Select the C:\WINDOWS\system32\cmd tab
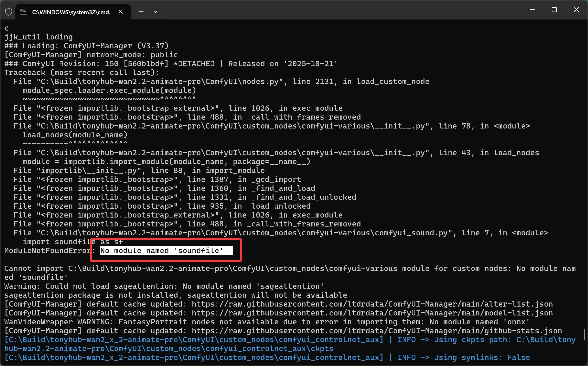 (71, 12)
